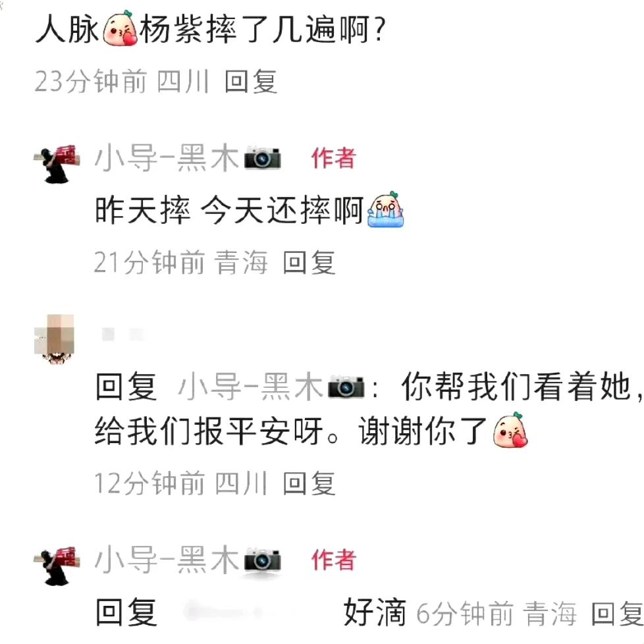Screen dimensions: 644x644
Task: Click the kissing heart emoji after 人脉
Action: click(x=120, y=28)
